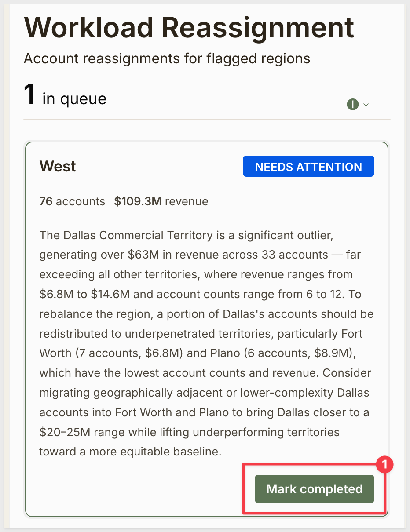Click the Mark completed button
This screenshot has height=532, width=410.
click(x=315, y=489)
